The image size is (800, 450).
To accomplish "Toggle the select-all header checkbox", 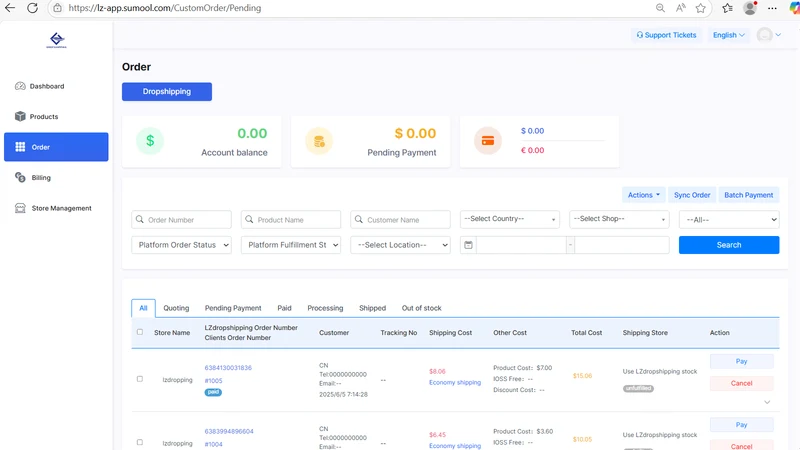I will point(140,332).
